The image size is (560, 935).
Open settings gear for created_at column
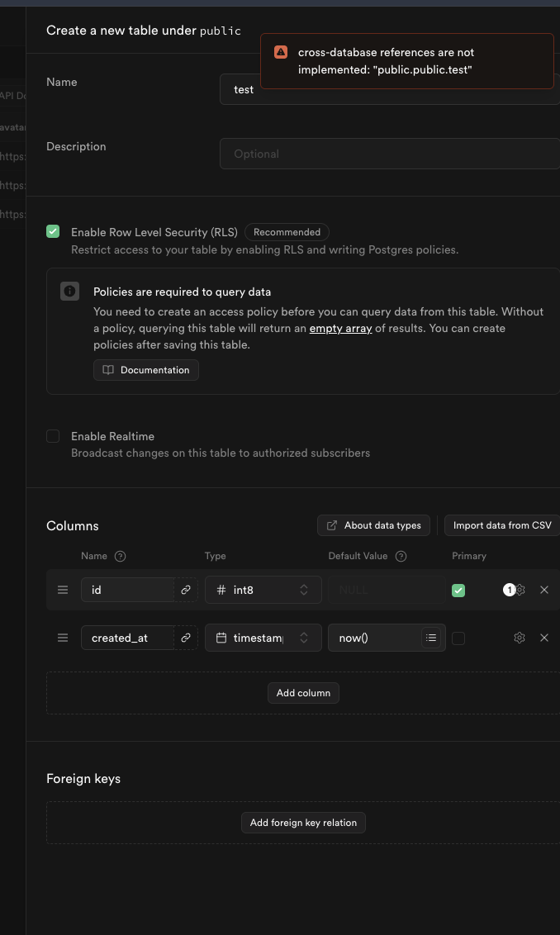(x=520, y=638)
